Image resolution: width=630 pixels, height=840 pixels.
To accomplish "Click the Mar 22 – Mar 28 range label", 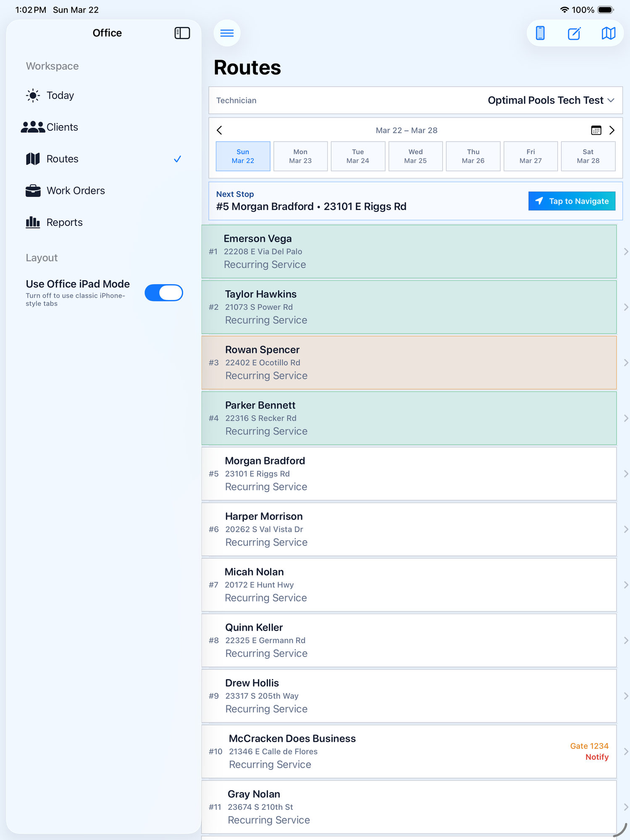I will 407,130.
